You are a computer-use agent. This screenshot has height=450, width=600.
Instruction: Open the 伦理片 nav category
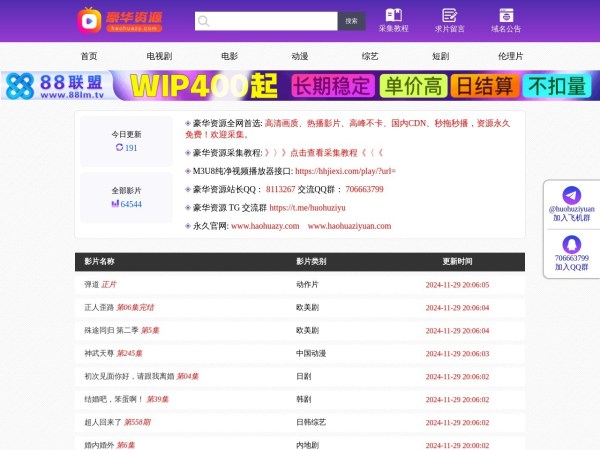[x=510, y=56]
